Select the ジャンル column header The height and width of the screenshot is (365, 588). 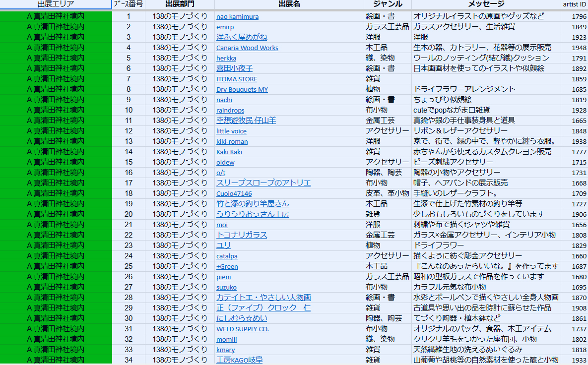[388, 4]
